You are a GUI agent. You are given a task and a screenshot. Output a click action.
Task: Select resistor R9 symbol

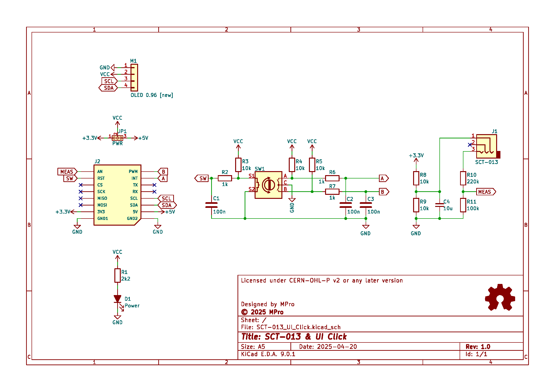click(x=416, y=205)
